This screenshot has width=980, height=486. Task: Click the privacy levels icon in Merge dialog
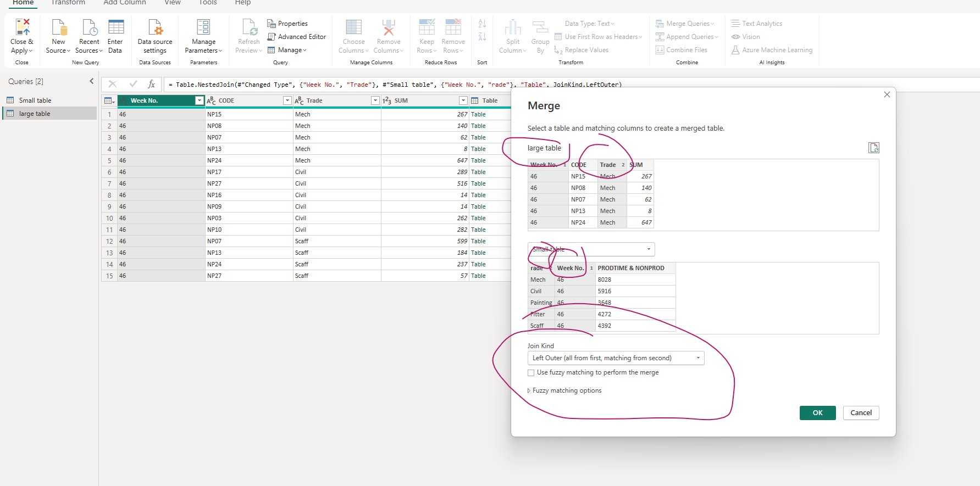[x=873, y=148]
